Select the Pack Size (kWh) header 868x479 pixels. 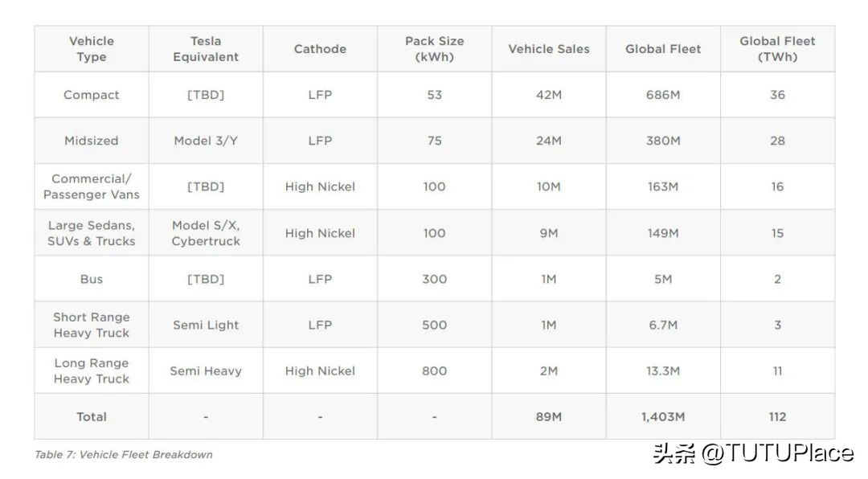coord(434,49)
